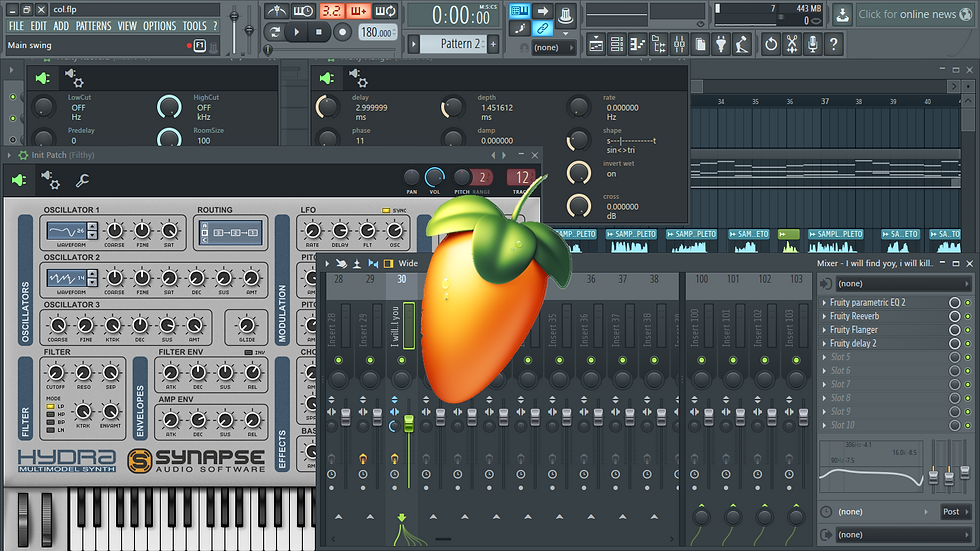Expand Slot 5 arrow in mixer
This screenshot has height=551, width=980.
[x=824, y=357]
